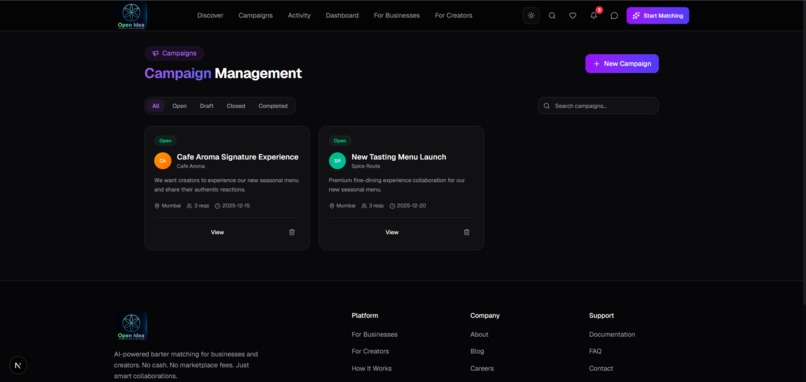
Task: Click the Next.js N dev indicator
Action: pyautogui.click(x=18, y=366)
